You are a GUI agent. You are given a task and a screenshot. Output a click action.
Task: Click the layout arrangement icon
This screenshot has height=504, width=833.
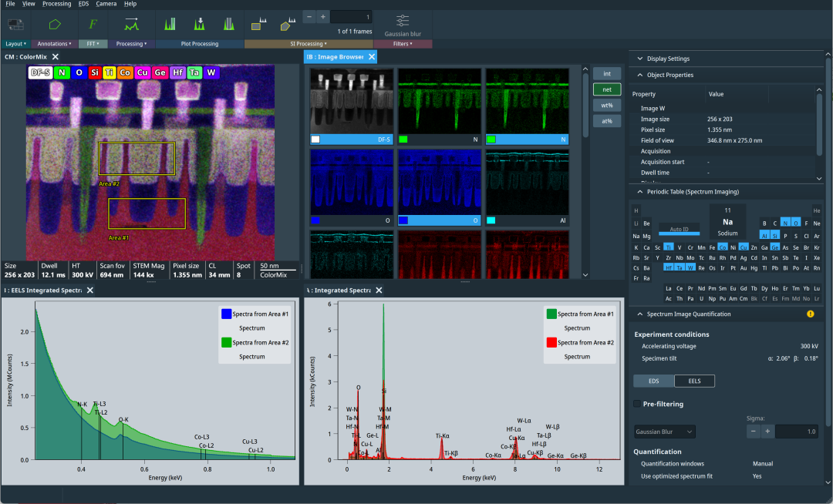[15, 24]
